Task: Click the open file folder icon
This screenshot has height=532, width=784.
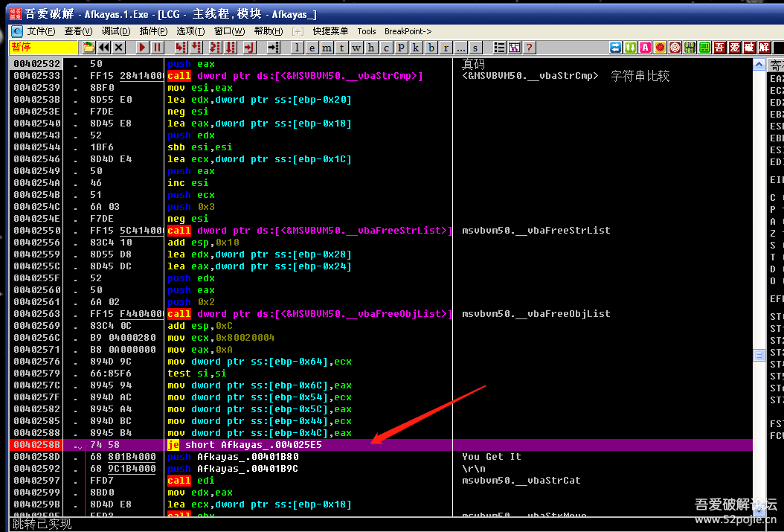Action: click(89, 48)
